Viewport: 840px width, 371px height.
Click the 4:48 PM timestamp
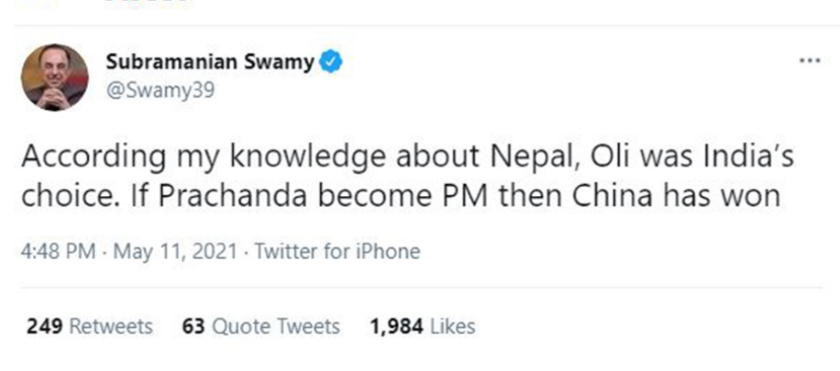coord(58,251)
